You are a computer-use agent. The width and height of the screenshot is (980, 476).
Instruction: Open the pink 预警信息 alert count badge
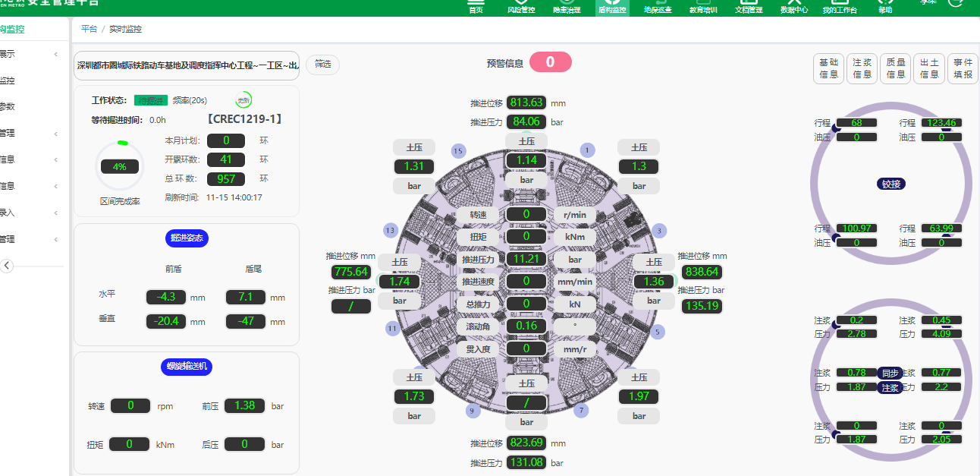[x=550, y=62]
